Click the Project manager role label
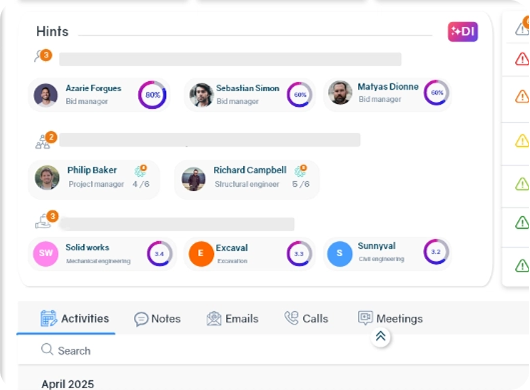 coord(96,184)
